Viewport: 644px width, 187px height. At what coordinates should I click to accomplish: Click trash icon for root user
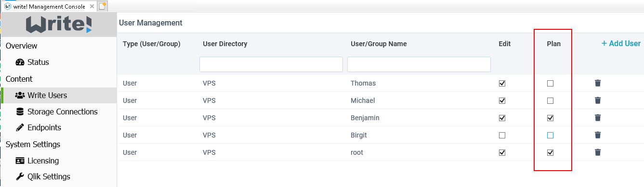tap(598, 152)
